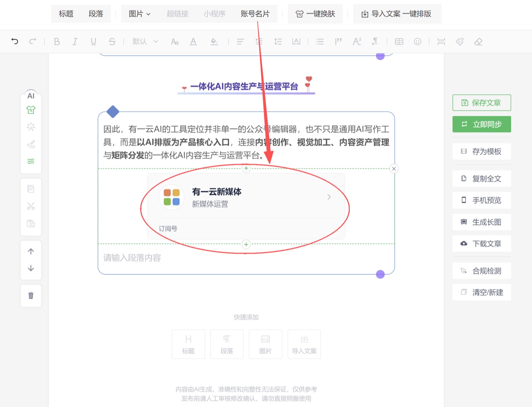The width and height of the screenshot is (532, 407).
Task: Remove the account card with X button
Action: click(x=394, y=169)
